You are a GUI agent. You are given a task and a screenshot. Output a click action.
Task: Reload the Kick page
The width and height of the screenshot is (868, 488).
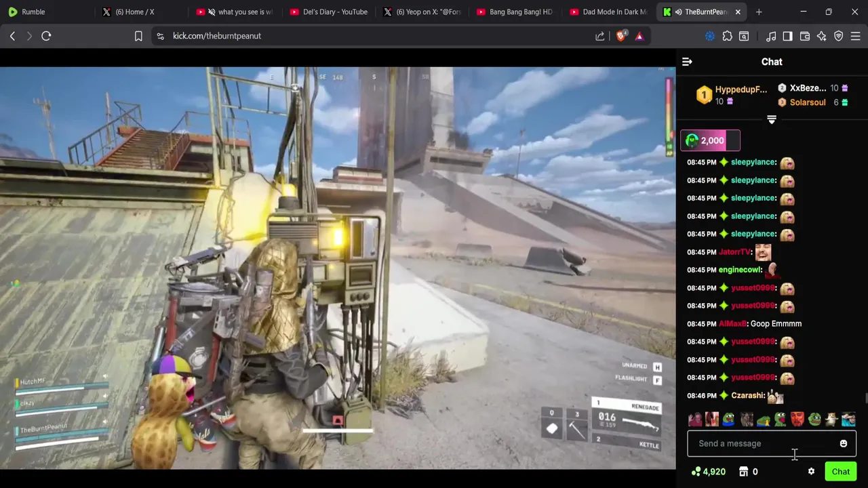(46, 36)
